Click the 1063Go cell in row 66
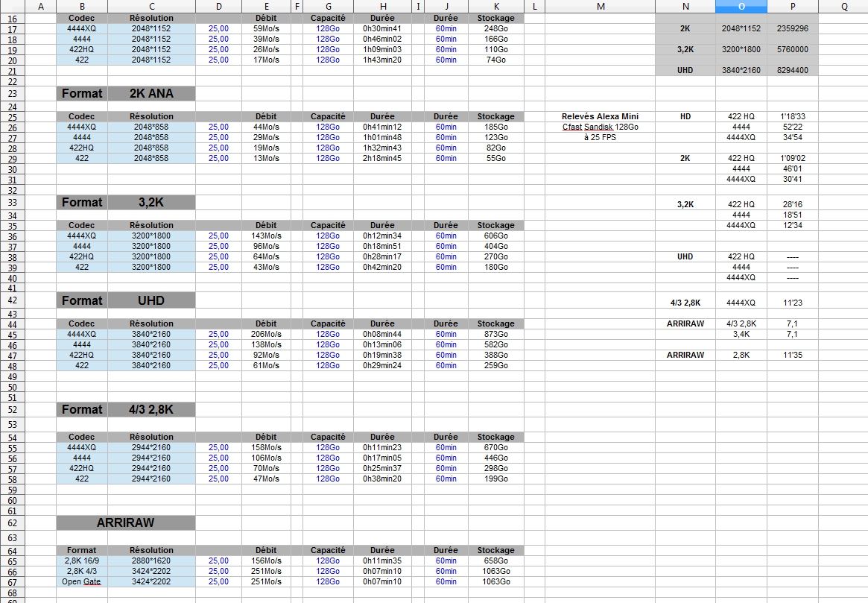Image resolution: width=868 pixels, height=603 pixels. point(496,571)
